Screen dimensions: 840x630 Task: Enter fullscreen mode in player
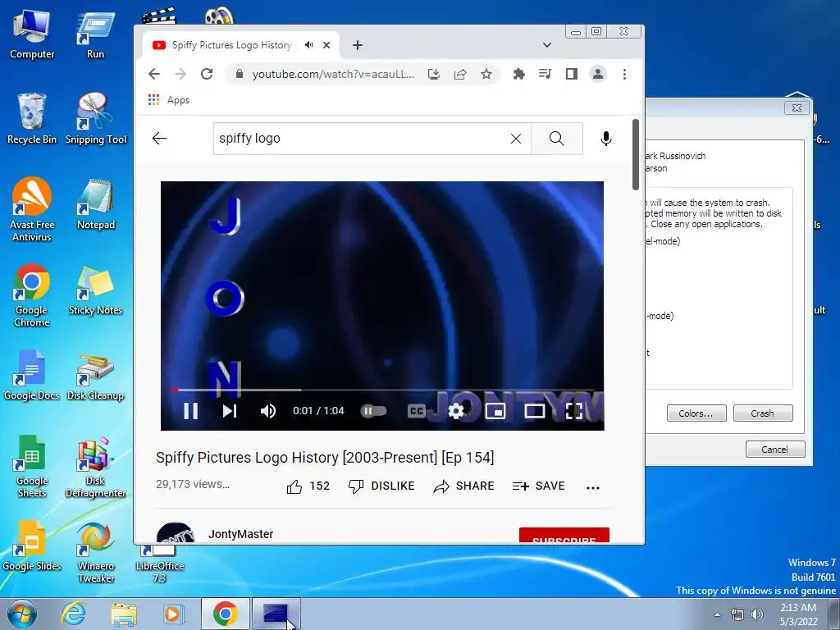click(573, 411)
